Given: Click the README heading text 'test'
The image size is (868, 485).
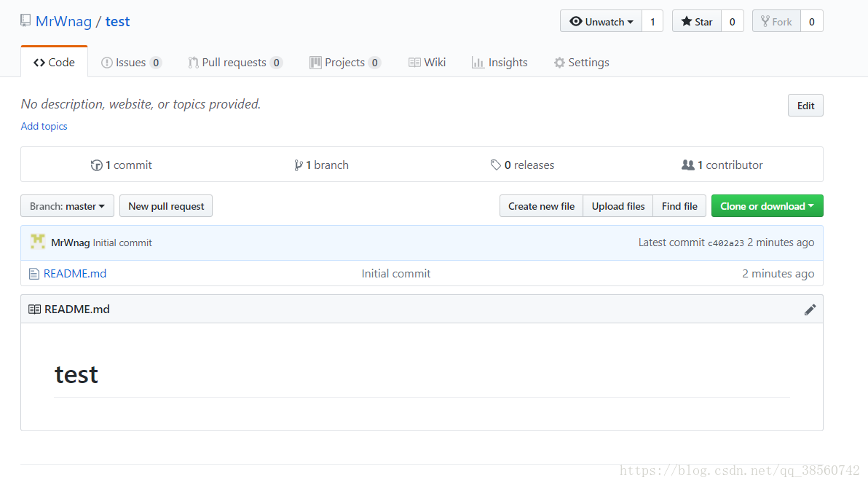Looking at the screenshot, I should [x=76, y=375].
